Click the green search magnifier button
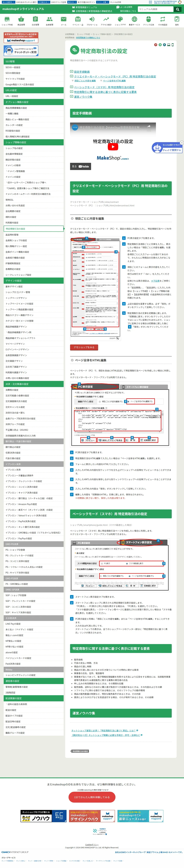 (178, 9)
